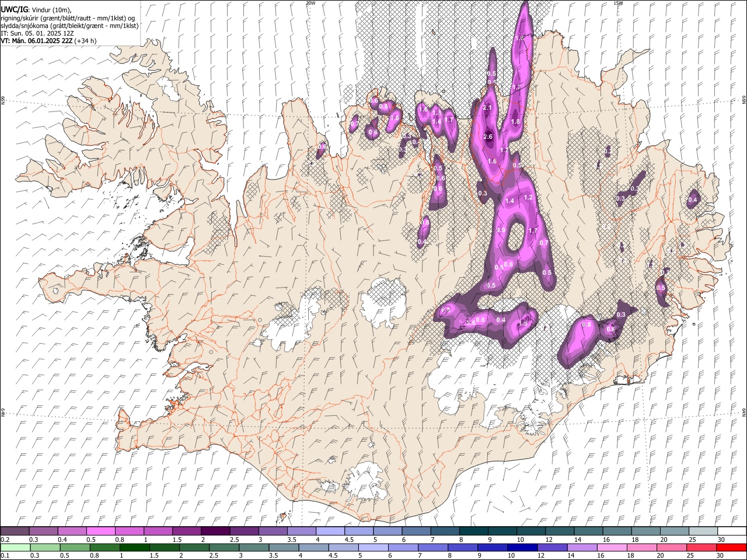Click the '2.6' snowfall value on the map

coord(488,137)
